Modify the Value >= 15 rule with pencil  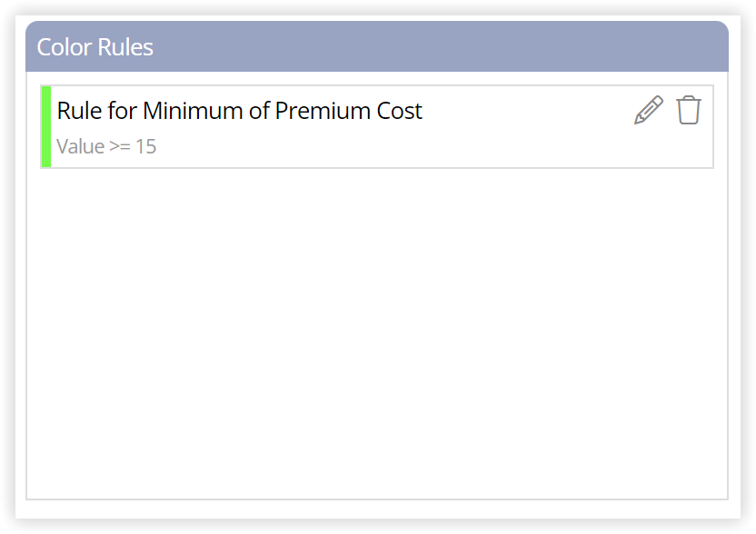pyautogui.click(x=649, y=111)
